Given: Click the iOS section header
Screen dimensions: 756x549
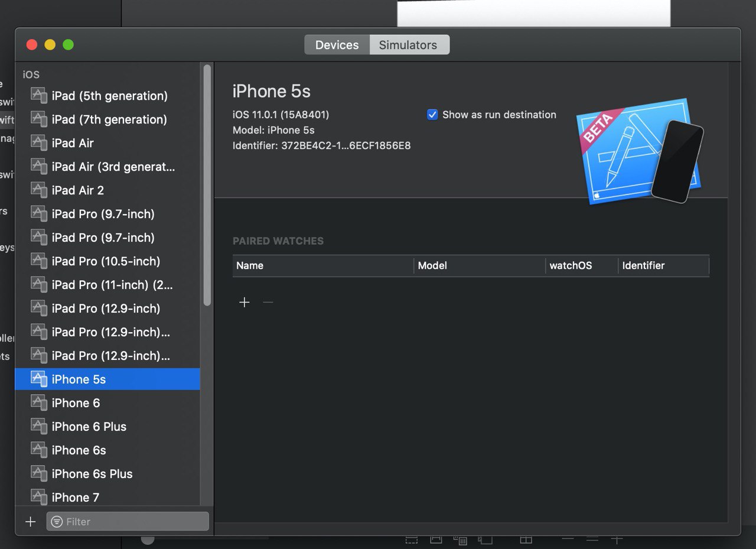Looking at the screenshot, I should click(x=31, y=74).
